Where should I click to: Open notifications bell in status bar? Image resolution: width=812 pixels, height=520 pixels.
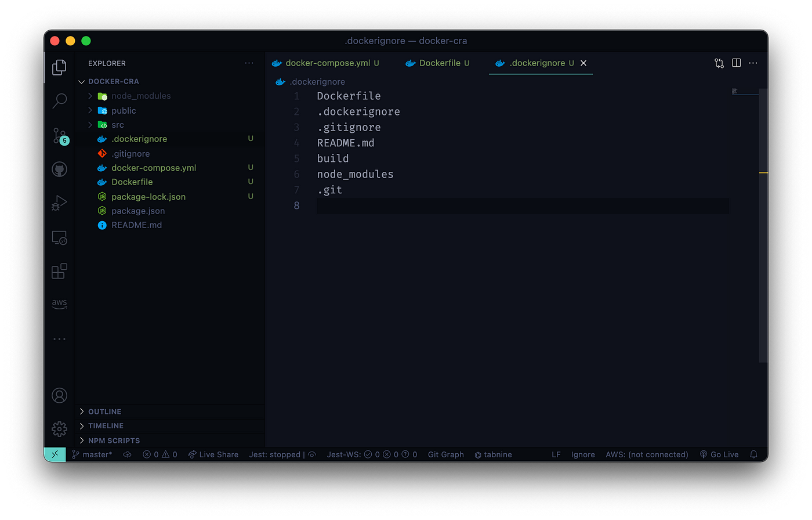(x=753, y=454)
